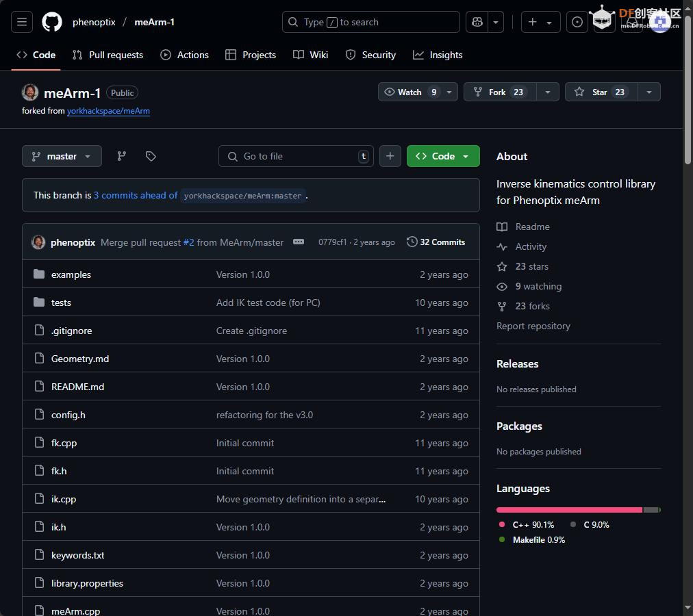This screenshot has height=616, width=693.
Task: Star the meArm-1 repository
Action: (601, 92)
